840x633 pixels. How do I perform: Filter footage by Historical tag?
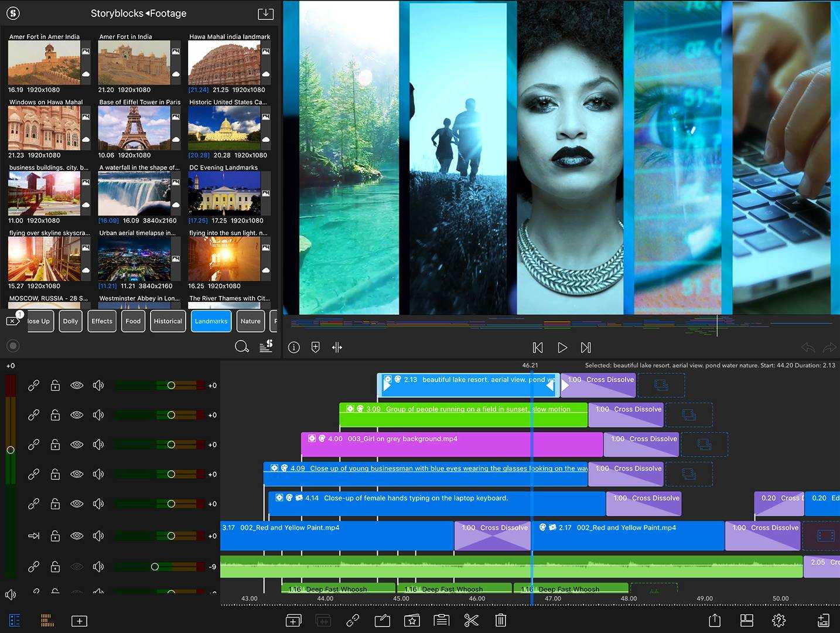(x=168, y=321)
